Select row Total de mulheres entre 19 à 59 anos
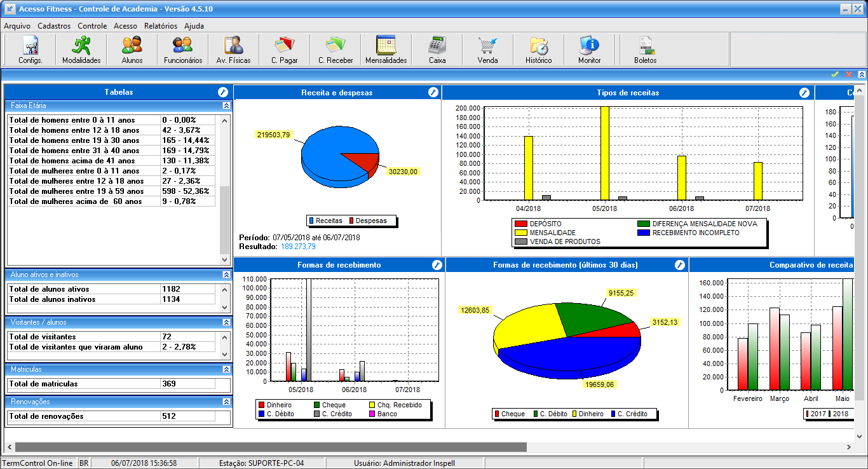The image size is (868, 469). pos(112,191)
